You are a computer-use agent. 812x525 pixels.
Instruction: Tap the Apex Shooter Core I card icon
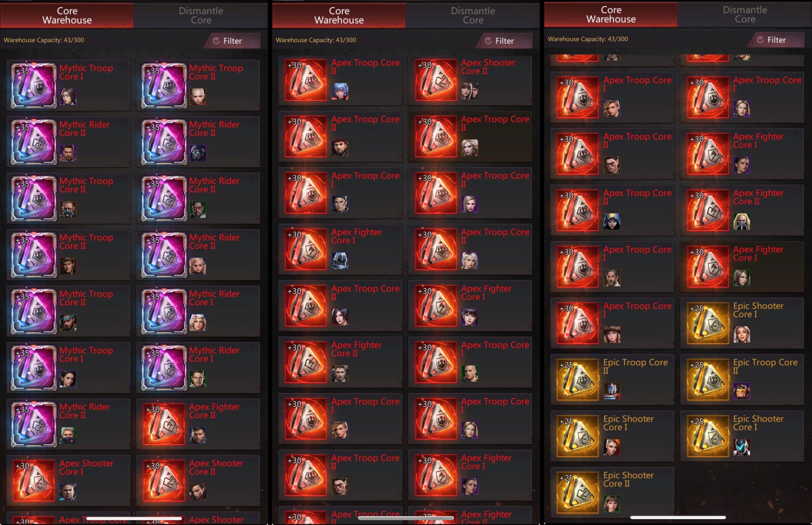click(x=33, y=480)
